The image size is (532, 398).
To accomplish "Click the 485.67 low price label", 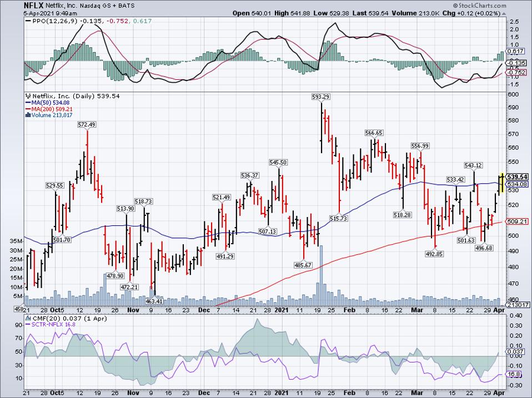I will click(x=303, y=265).
